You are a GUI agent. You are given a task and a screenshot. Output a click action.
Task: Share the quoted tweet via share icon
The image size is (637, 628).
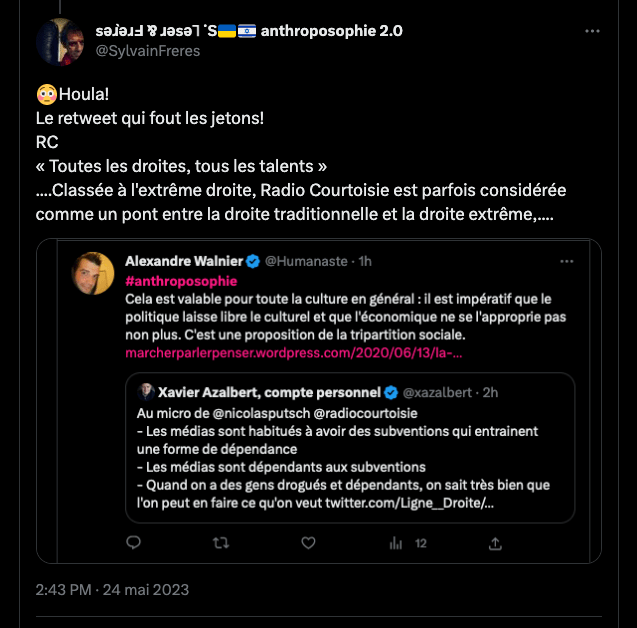click(x=496, y=543)
